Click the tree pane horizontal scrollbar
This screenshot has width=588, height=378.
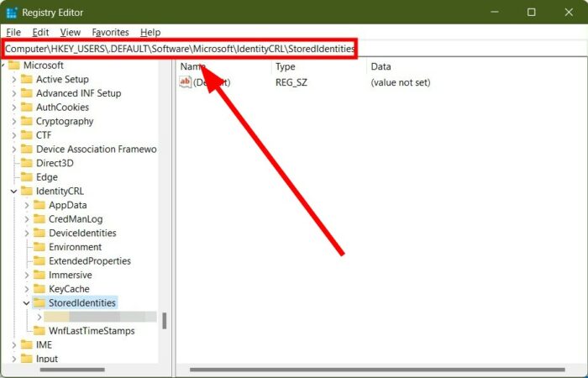72,370
